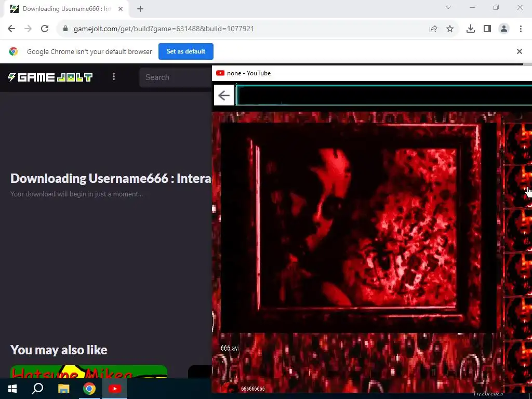Reload the Game Jolt page
Image resolution: width=532 pixels, height=399 pixels.
pyautogui.click(x=45, y=29)
